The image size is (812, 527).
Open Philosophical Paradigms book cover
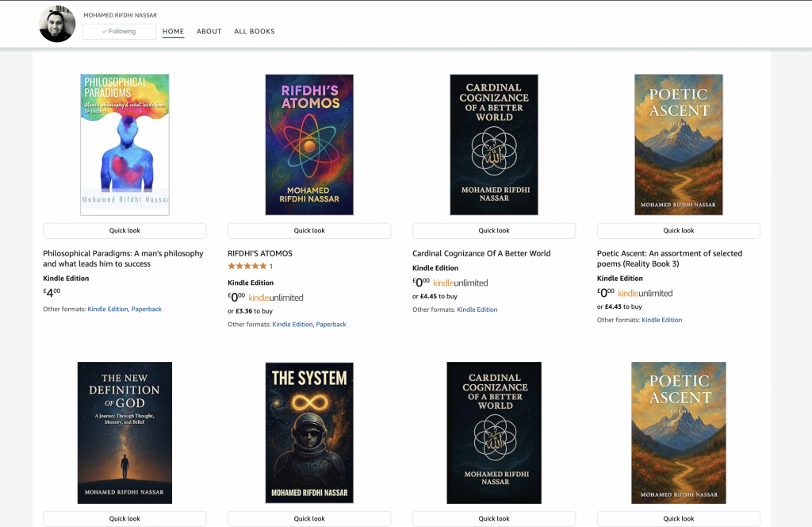click(124, 144)
